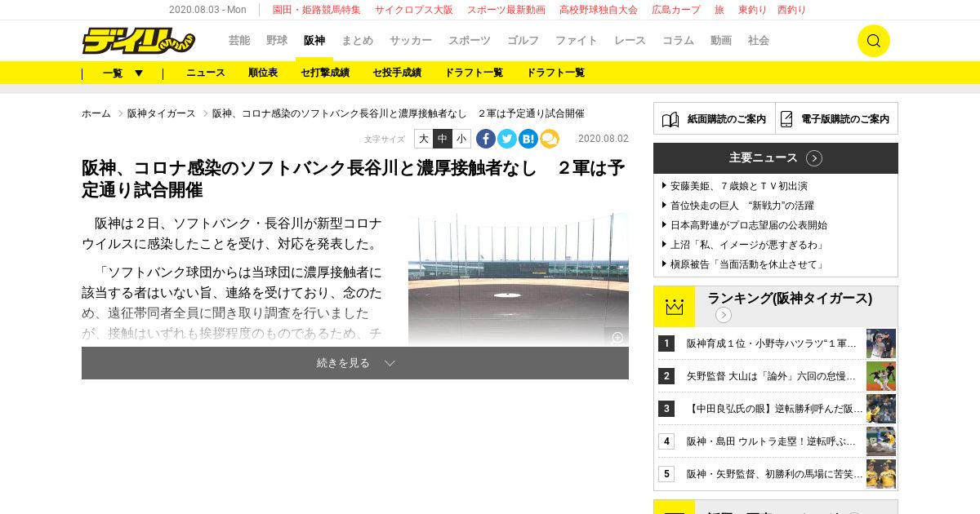Open 旅 top link

pyautogui.click(x=719, y=10)
